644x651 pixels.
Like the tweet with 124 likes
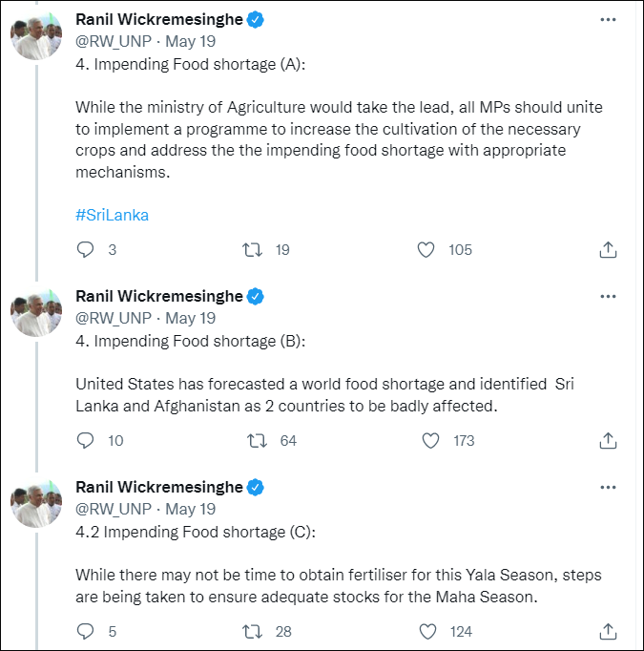click(x=427, y=632)
